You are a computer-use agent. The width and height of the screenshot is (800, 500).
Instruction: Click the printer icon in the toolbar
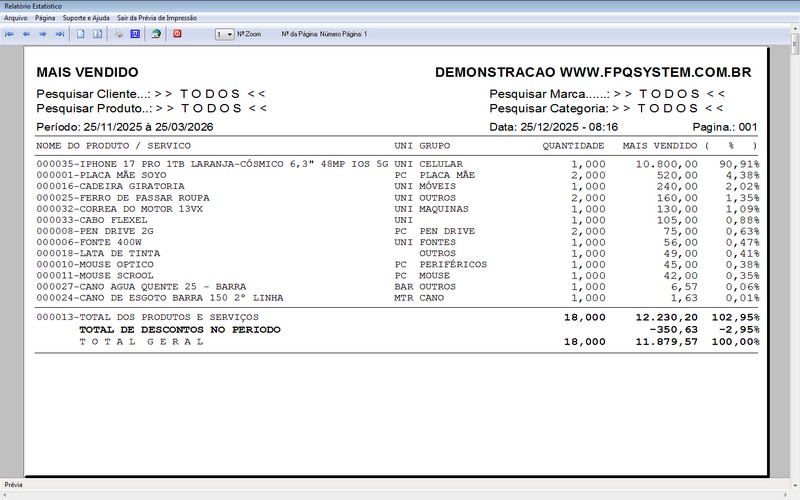tap(118, 34)
